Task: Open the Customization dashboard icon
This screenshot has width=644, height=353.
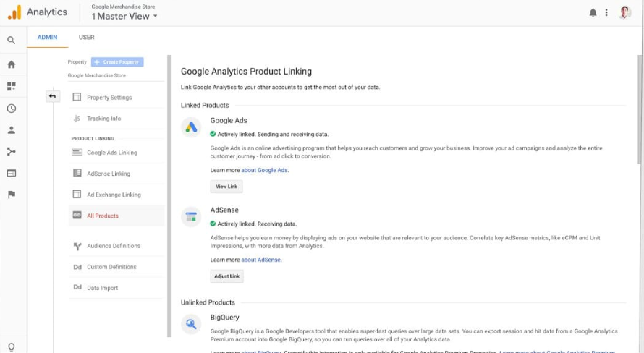Action: point(11,86)
